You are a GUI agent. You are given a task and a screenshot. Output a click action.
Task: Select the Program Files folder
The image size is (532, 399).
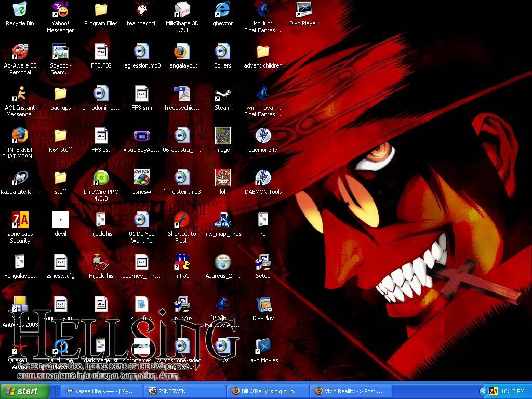[101, 10]
